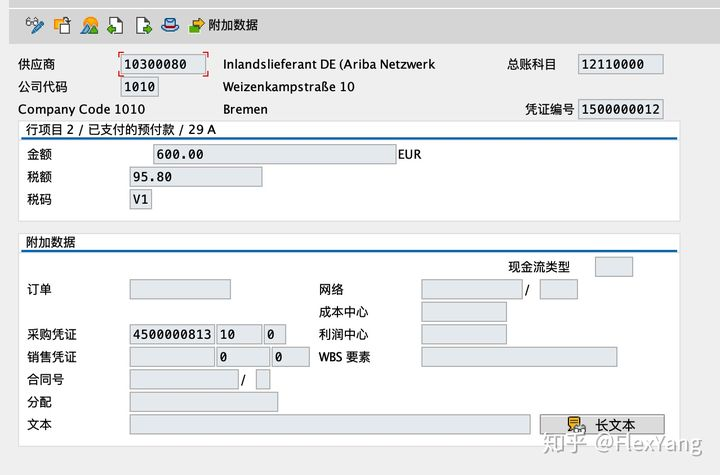Click the 销售凭证 schedule line field
The height and width of the screenshot is (475, 720).
tap(290, 357)
